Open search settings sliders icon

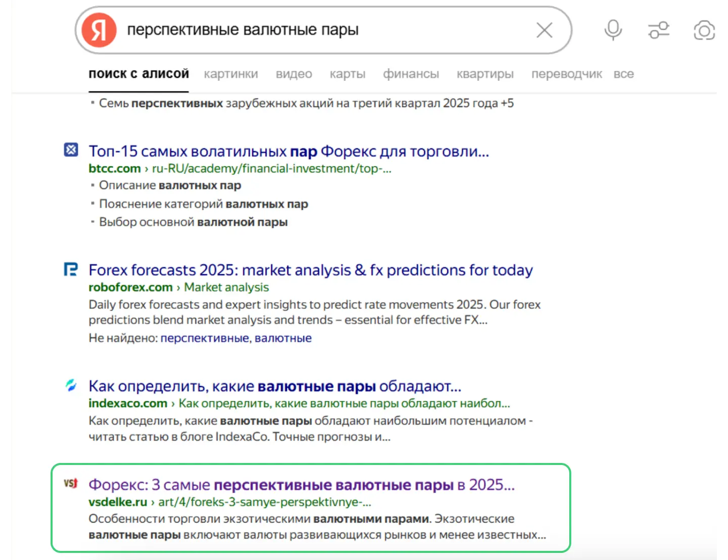(659, 30)
